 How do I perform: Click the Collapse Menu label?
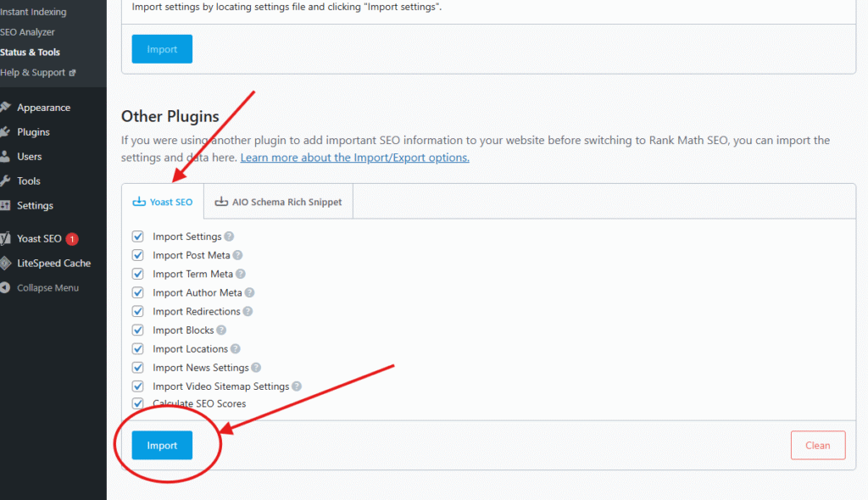coord(47,287)
